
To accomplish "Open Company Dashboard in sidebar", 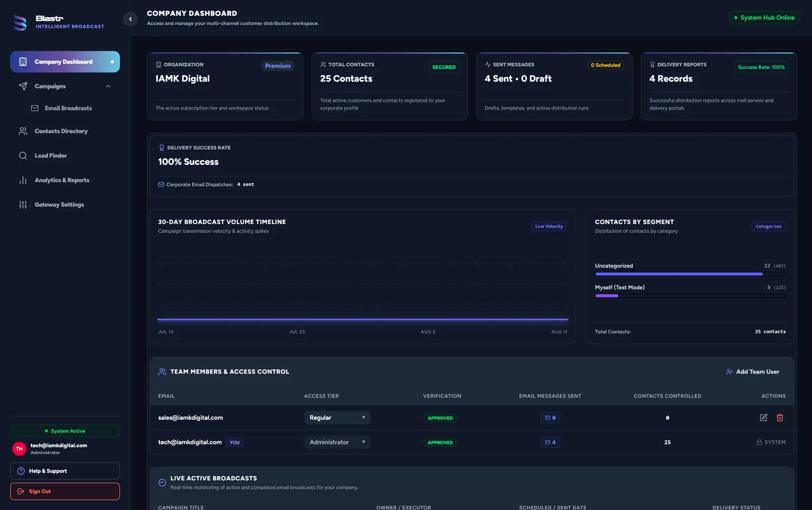I will [x=65, y=62].
